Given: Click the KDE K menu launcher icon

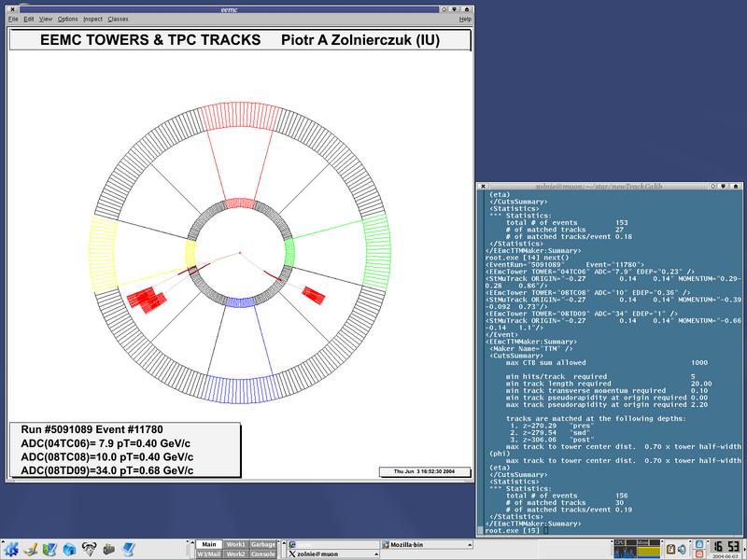Looking at the screenshot, I should [x=11, y=549].
